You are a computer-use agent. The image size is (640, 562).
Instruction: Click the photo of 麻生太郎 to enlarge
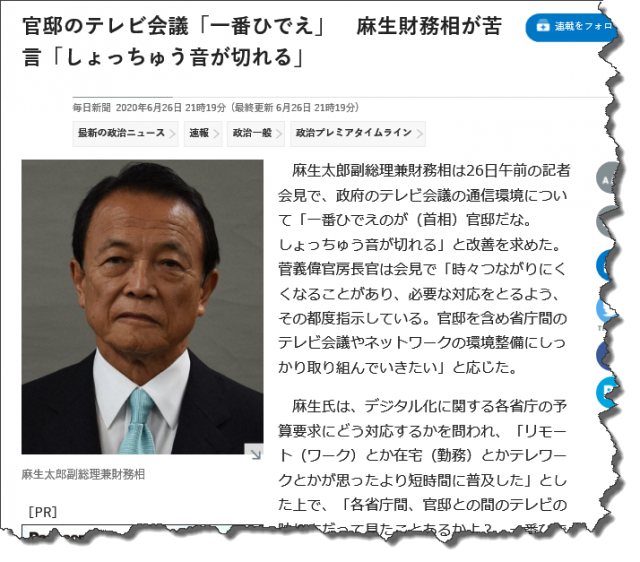coord(142,307)
